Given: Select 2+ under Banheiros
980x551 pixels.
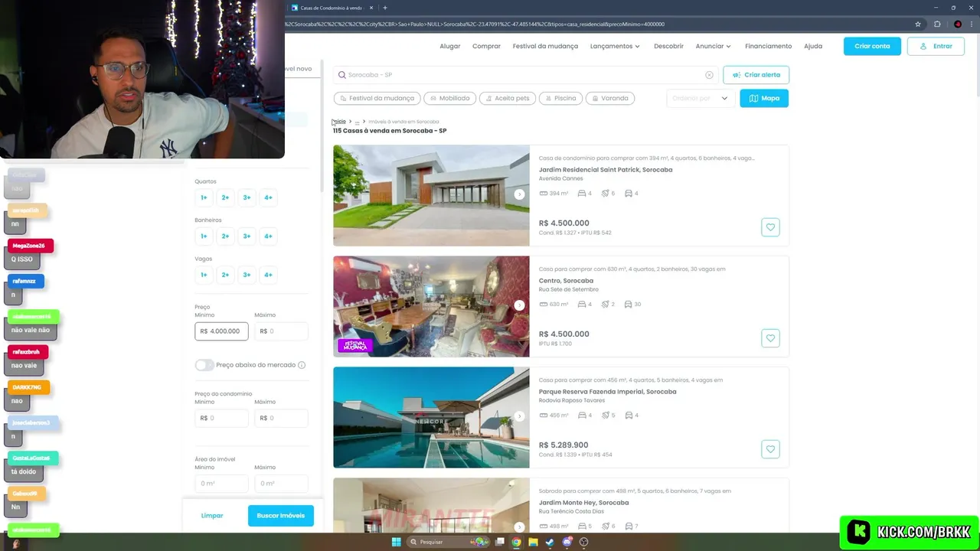Looking at the screenshot, I should tap(225, 236).
